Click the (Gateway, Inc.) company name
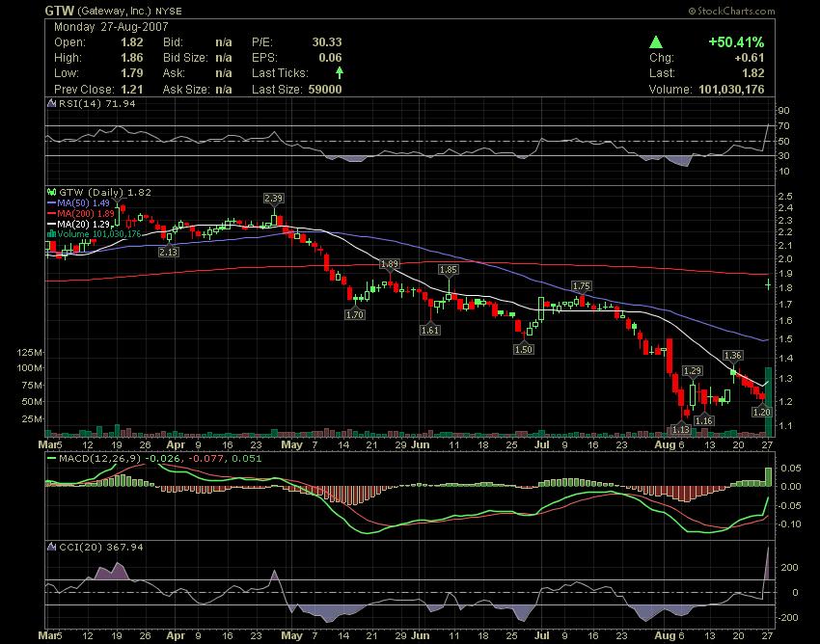The width and height of the screenshot is (820, 644). click(114, 11)
